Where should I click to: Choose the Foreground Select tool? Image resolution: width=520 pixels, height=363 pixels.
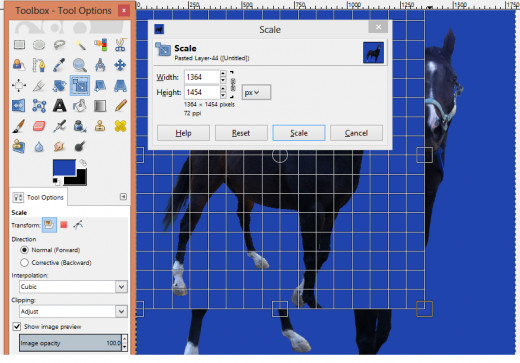click(x=19, y=65)
